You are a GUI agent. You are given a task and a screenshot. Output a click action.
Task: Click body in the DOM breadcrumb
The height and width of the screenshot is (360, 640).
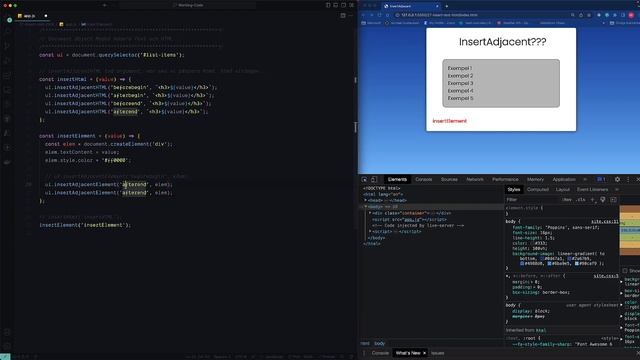click(380, 344)
